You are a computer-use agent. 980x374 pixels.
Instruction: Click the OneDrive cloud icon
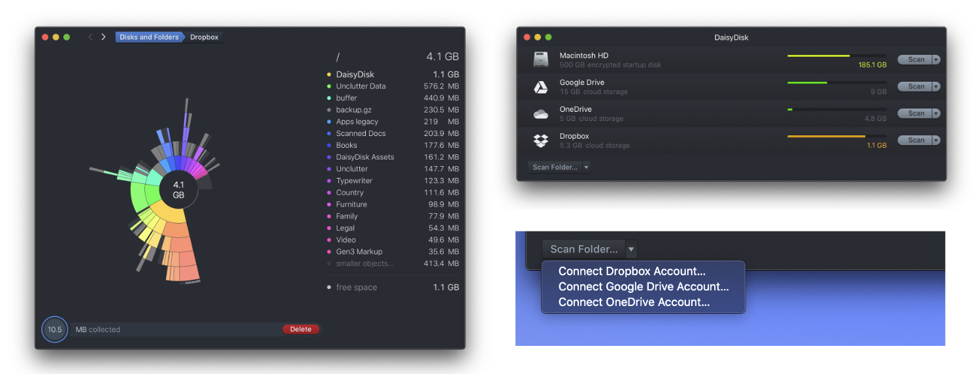540,114
